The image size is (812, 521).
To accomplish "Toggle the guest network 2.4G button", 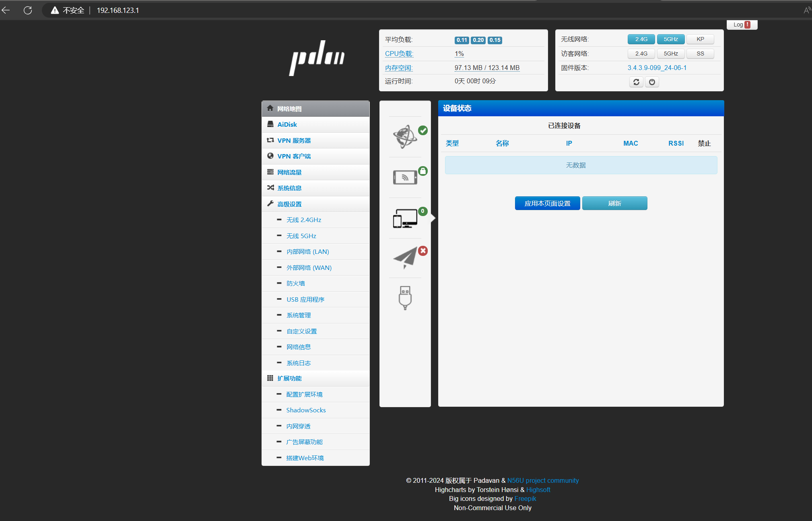I will [x=641, y=54].
